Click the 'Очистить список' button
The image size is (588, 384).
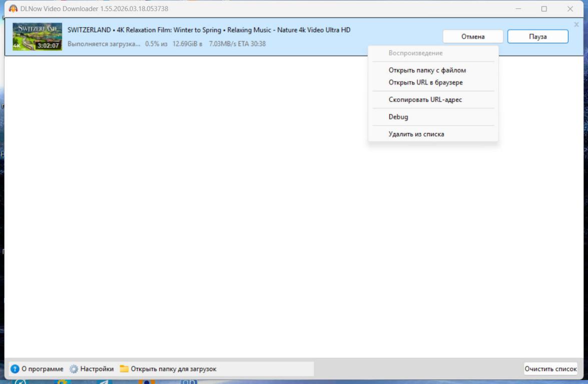(550, 369)
